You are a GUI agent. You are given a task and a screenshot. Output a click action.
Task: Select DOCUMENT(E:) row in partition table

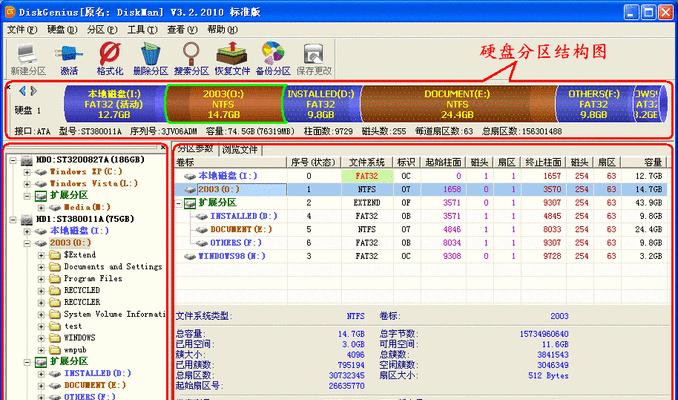pos(421,229)
